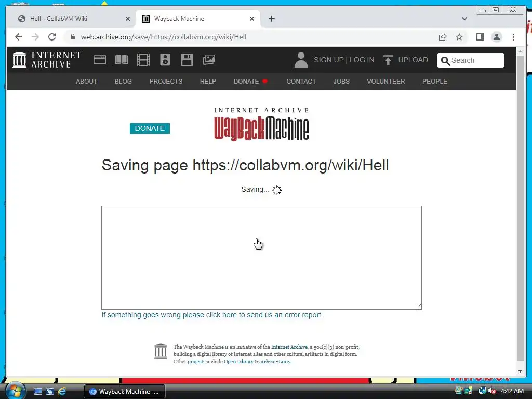
Task: Open the VOLUNTEER menu item
Action: (386, 82)
